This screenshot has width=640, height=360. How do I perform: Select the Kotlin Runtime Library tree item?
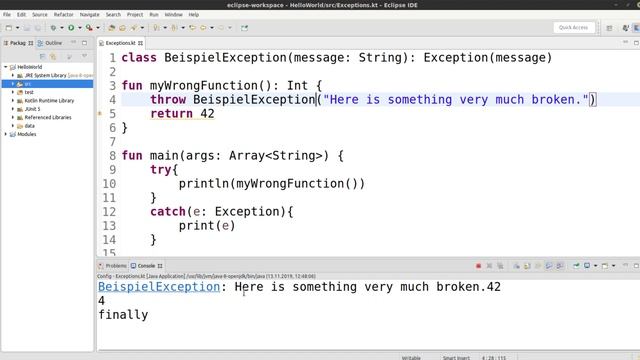(49, 100)
